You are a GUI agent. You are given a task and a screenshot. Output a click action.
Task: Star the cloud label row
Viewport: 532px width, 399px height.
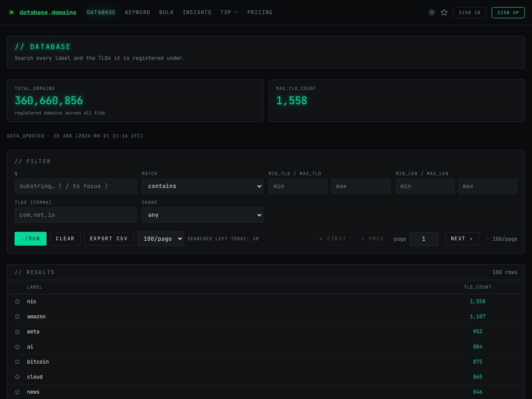pyautogui.click(x=17, y=377)
